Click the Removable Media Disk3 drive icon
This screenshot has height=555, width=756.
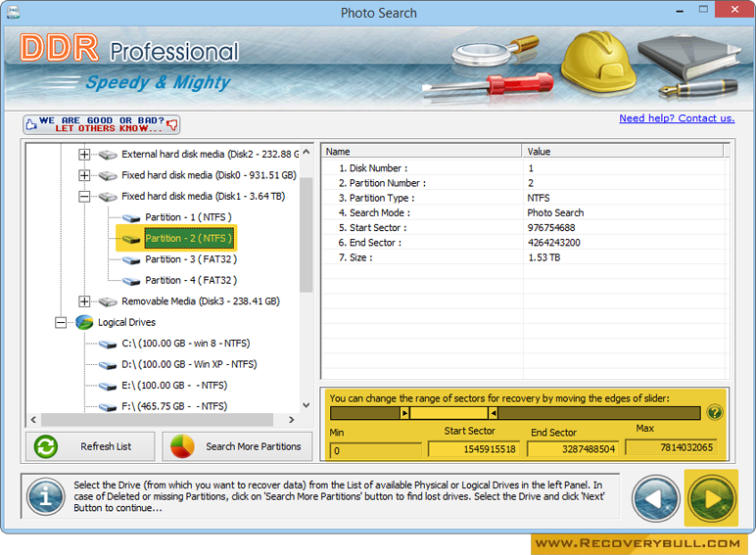click(x=108, y=301)
